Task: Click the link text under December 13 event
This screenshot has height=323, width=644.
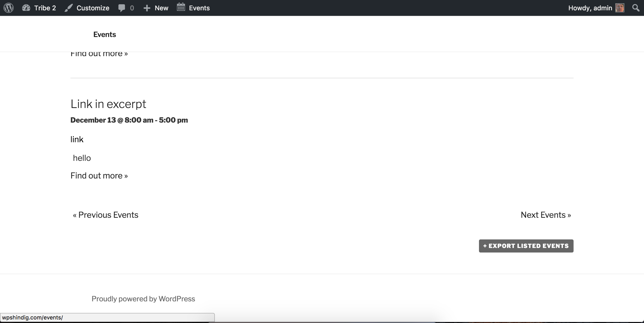Action: pyautogui.click(x=77, y=139)
